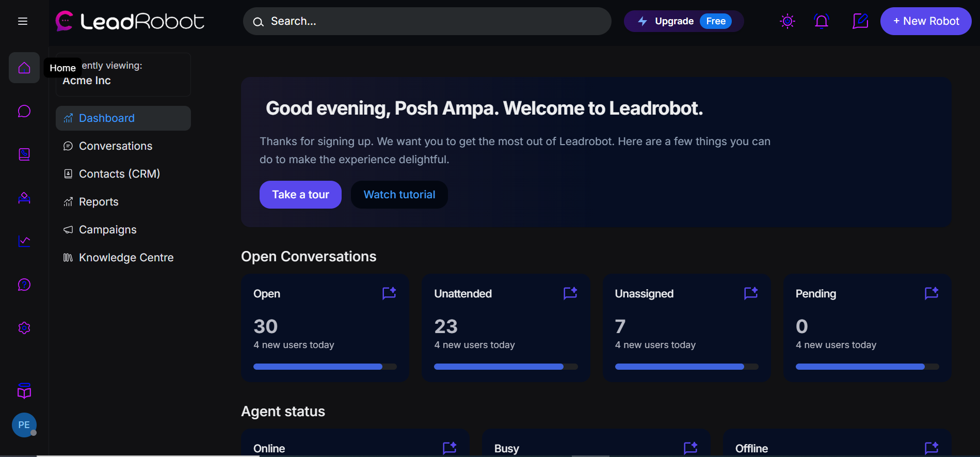Click the Open conversations progress bar
Image resolution: width=980 pixels, height=457 pixels.
pos(325,367)
